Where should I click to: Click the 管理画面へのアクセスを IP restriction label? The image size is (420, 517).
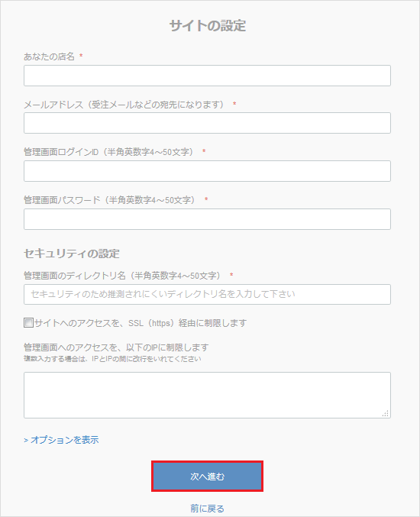click(116, 347)
